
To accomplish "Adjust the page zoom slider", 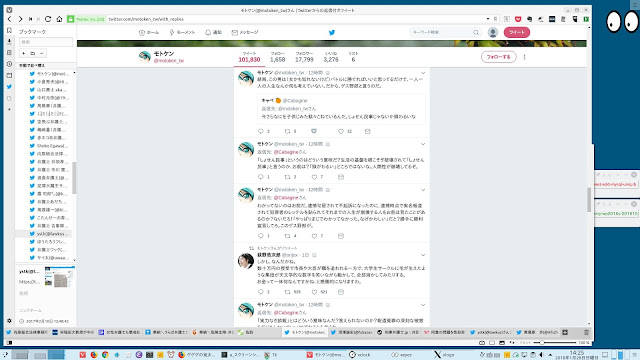I will (x=556, y=343).
